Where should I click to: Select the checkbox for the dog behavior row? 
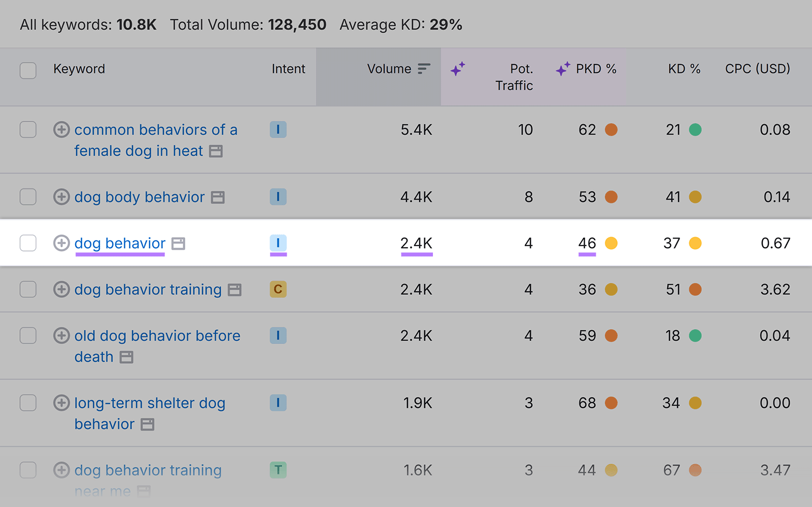tap(28, 244)
